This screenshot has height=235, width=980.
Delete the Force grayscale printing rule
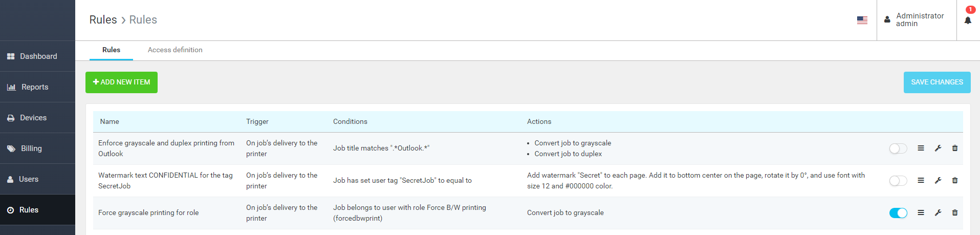click(955, 213)
